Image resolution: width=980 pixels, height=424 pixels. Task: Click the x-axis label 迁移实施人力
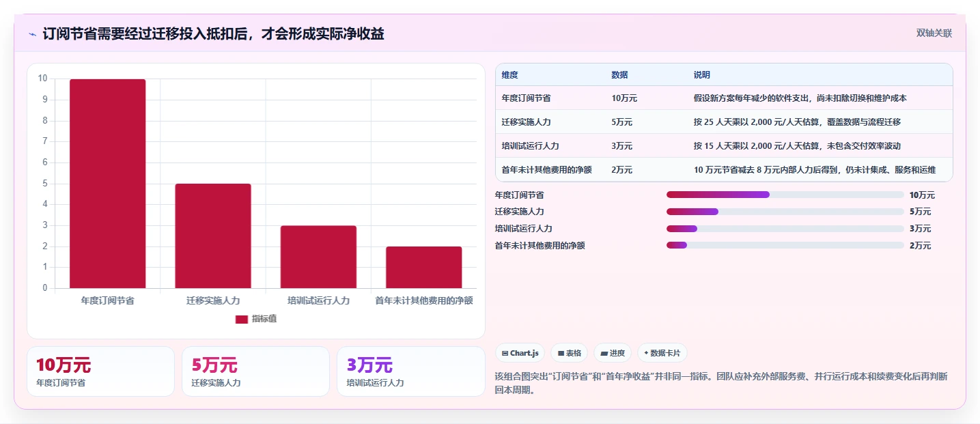pyautogui.click(x=213, y=300)
